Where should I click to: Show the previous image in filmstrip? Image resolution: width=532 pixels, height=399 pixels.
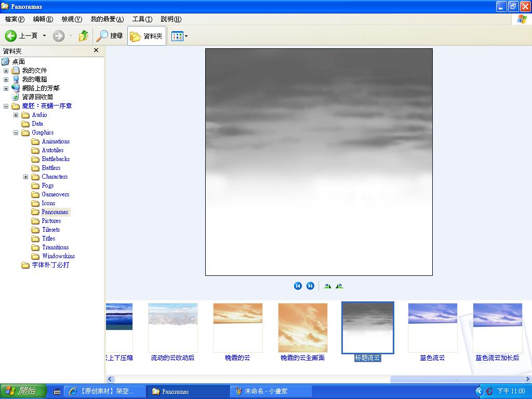coord(298,286)
